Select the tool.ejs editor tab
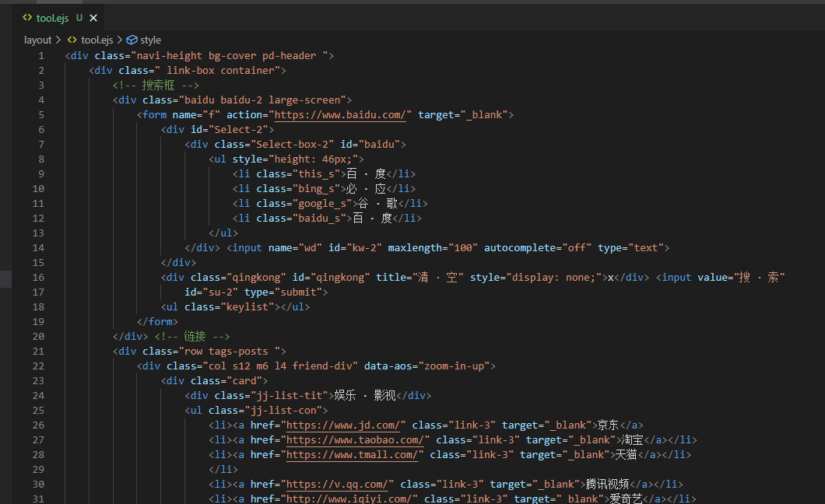825x504 pixels. click(x=60, y=18)
